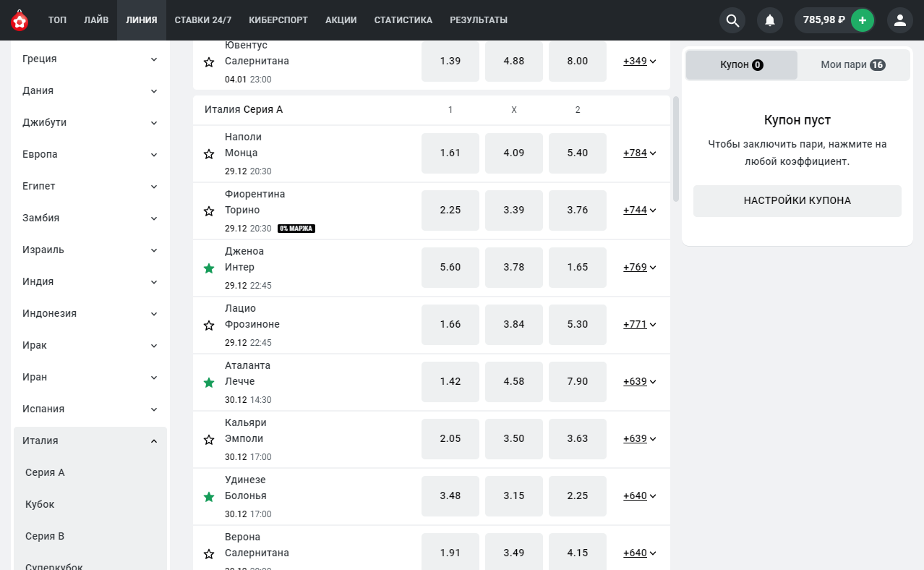The width and height of the screenshot is (924, 570).
Task: Click the Настройки купона button
Action: 797,201
